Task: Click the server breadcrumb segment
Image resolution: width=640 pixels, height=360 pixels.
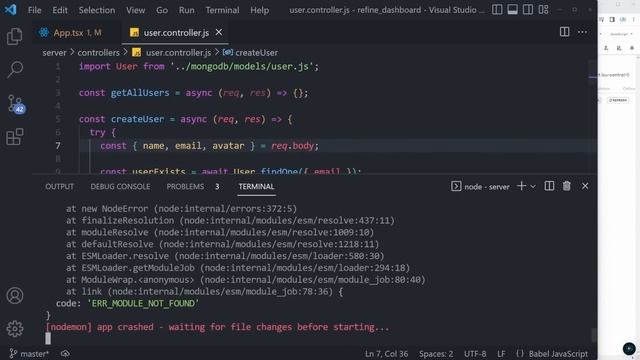Action: (x=54, y=53)
